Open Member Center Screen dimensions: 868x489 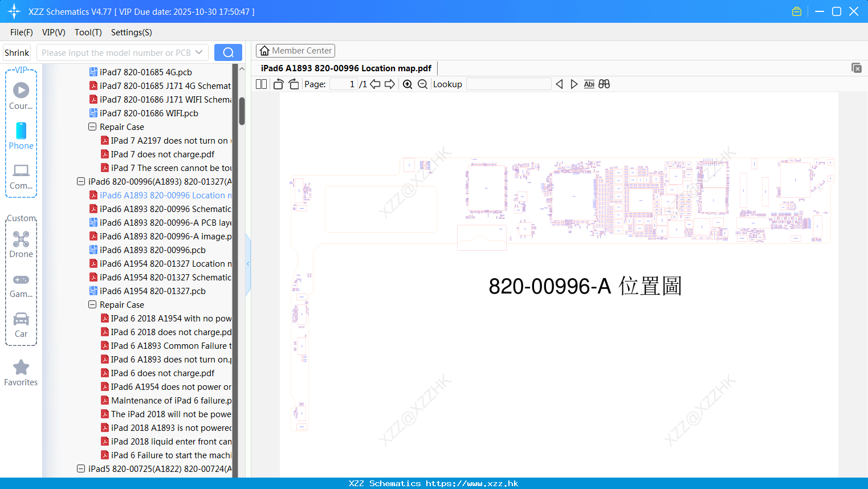pyautogui.click(x=295, y=51)
